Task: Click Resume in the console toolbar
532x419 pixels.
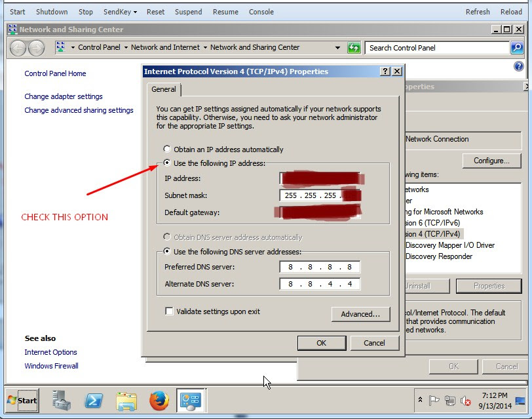Action: [x=225, y=12]
